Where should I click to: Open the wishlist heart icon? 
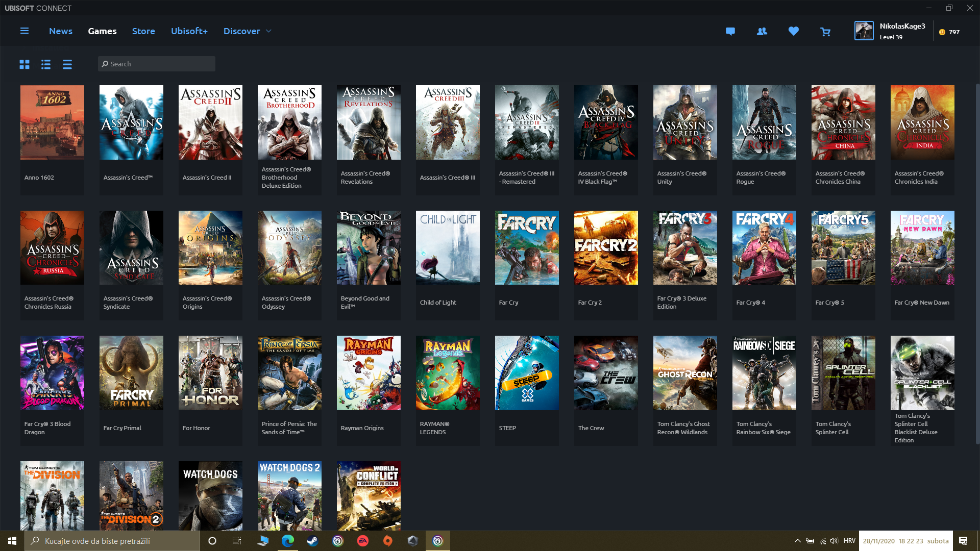pos(794,32)
